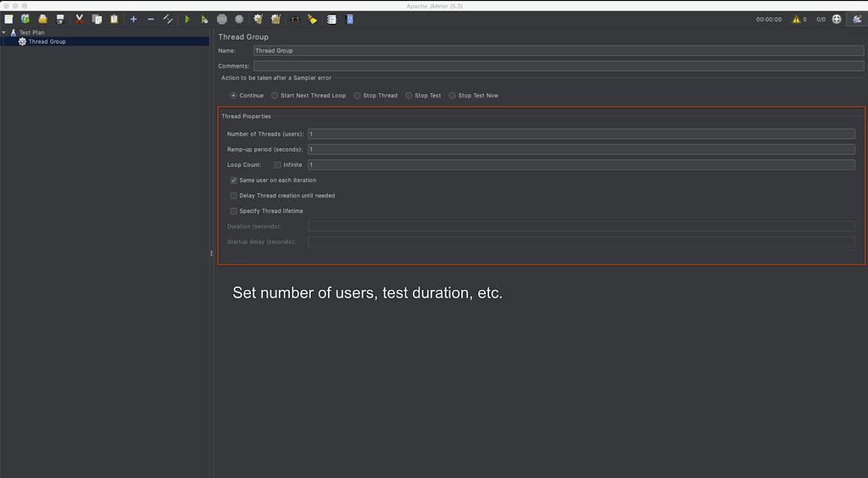This screenshot has width=868, height=478.
Task: Copy the selected element
Action: pyautogui.click(x=97, y=19)
